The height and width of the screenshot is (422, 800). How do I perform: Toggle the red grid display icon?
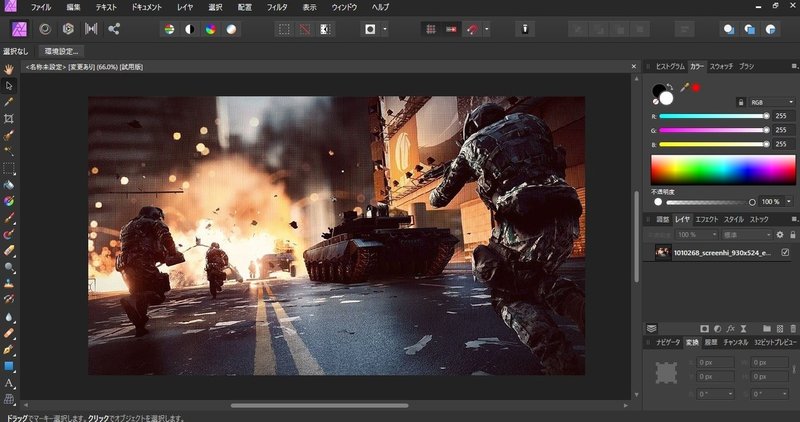pos(431,30)
